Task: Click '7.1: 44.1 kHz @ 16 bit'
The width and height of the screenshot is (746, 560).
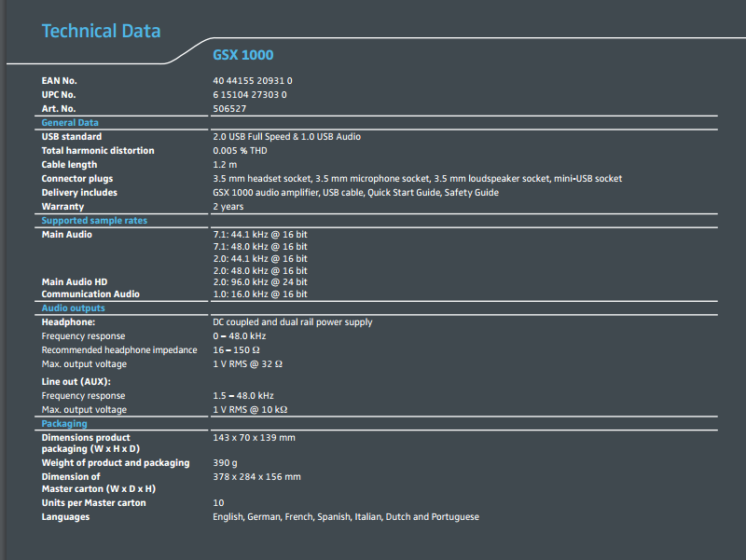Action: tap(260, 235)
